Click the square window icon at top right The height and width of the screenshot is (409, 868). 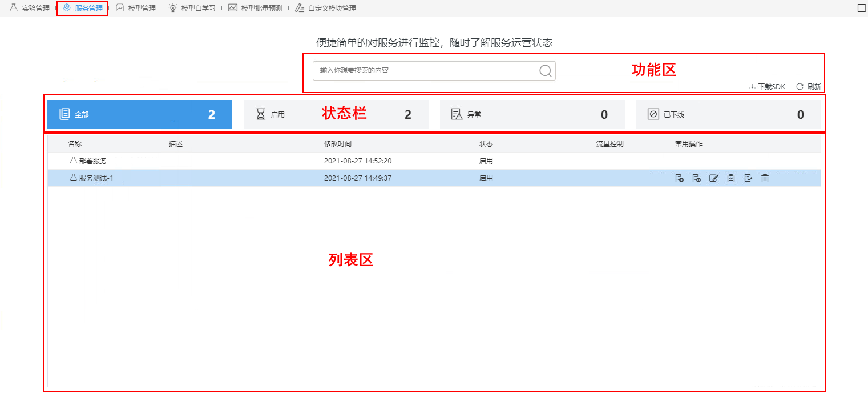tap(861, 8)
